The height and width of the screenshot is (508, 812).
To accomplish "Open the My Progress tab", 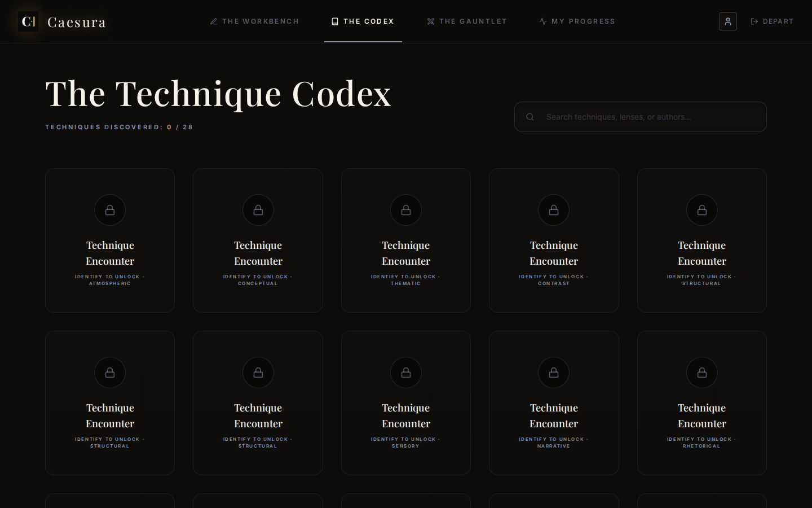I will click(577, 21).
